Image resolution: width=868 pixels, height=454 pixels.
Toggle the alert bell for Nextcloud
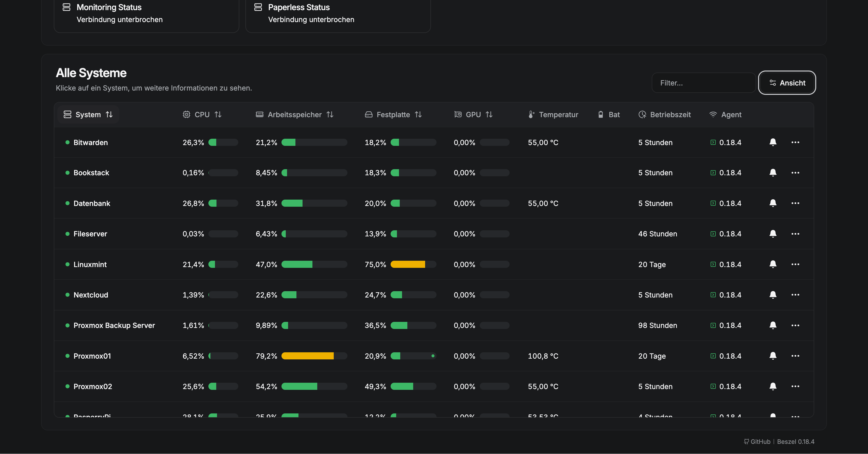[773, 295]
